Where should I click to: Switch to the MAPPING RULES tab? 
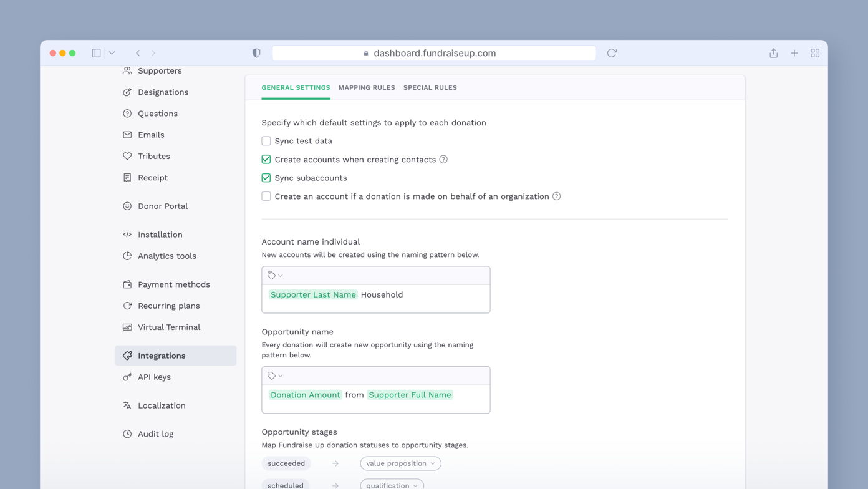point(367,87)
